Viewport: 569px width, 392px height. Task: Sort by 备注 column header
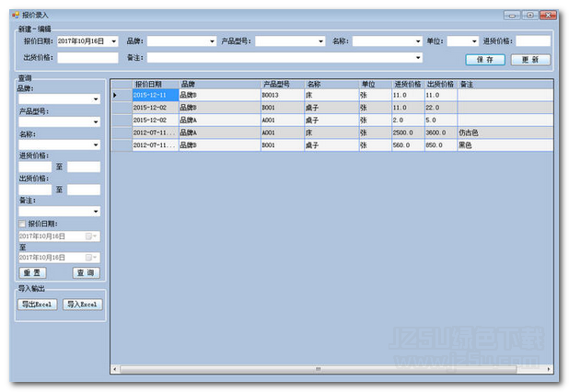pyautogui.click(x=505, y=84)
